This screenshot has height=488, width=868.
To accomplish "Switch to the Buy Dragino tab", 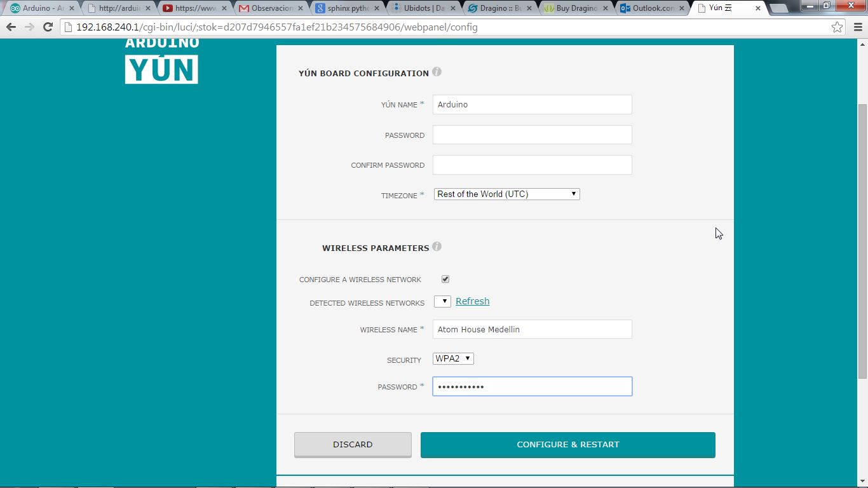I will pyautogui.click(x=575, y=8).
